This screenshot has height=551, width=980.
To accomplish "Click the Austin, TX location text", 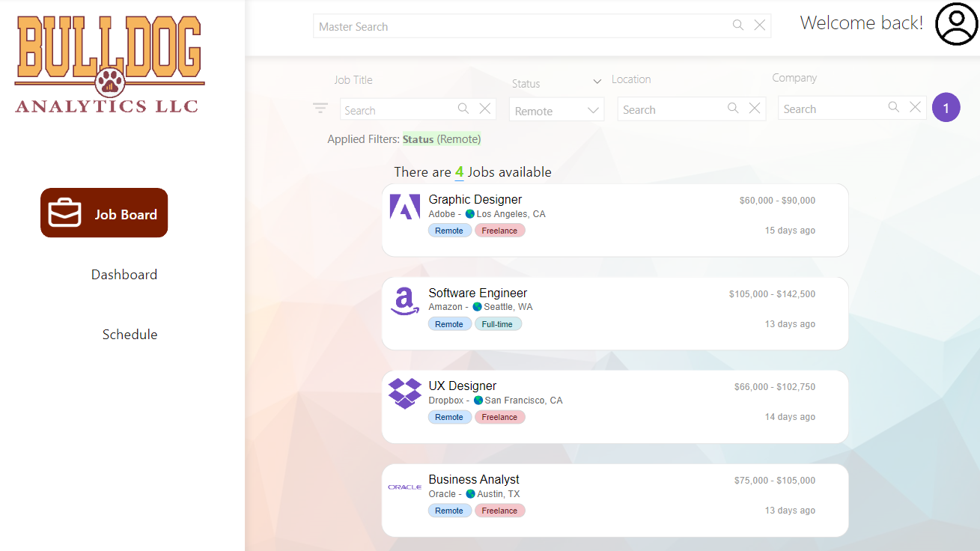I will (499, 494).
